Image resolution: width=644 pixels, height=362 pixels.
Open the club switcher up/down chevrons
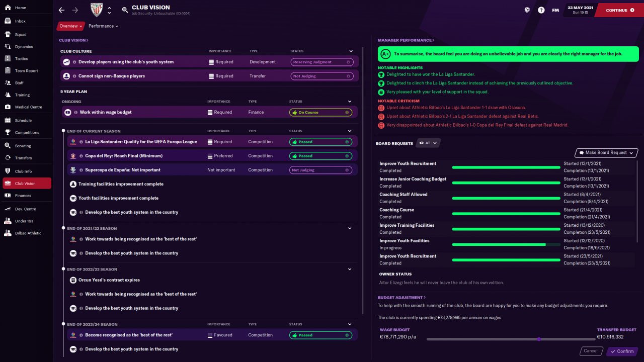[x=109, y=10]
